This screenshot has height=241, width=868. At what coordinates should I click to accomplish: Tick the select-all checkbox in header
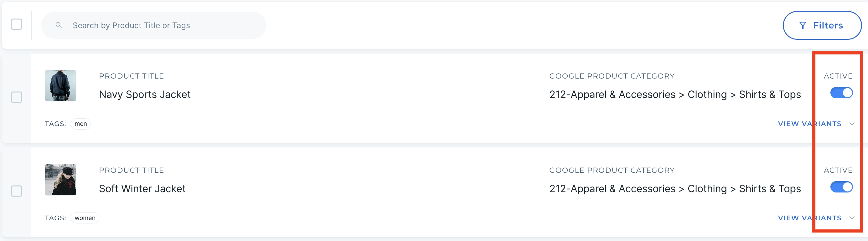[17, 24]
